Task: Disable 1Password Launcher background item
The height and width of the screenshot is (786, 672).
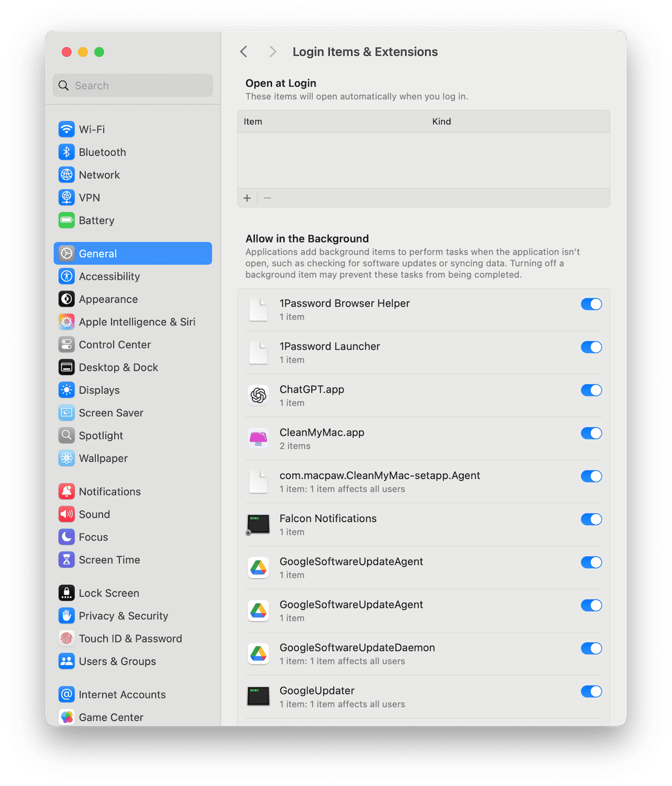Action: [591, 347]
